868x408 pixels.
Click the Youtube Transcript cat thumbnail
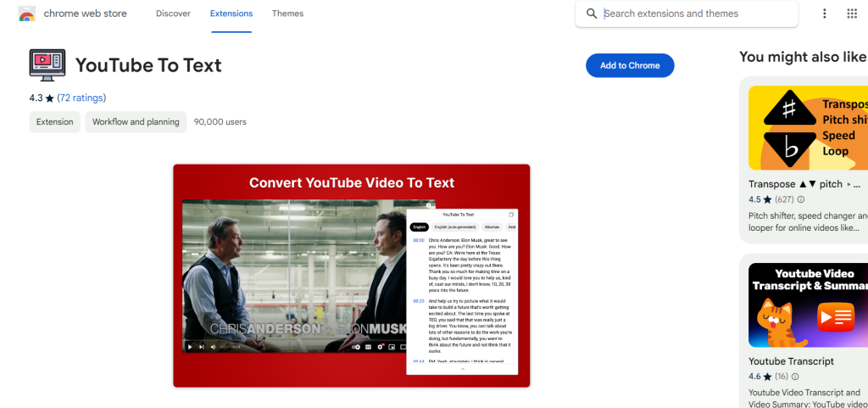(808, 305)
